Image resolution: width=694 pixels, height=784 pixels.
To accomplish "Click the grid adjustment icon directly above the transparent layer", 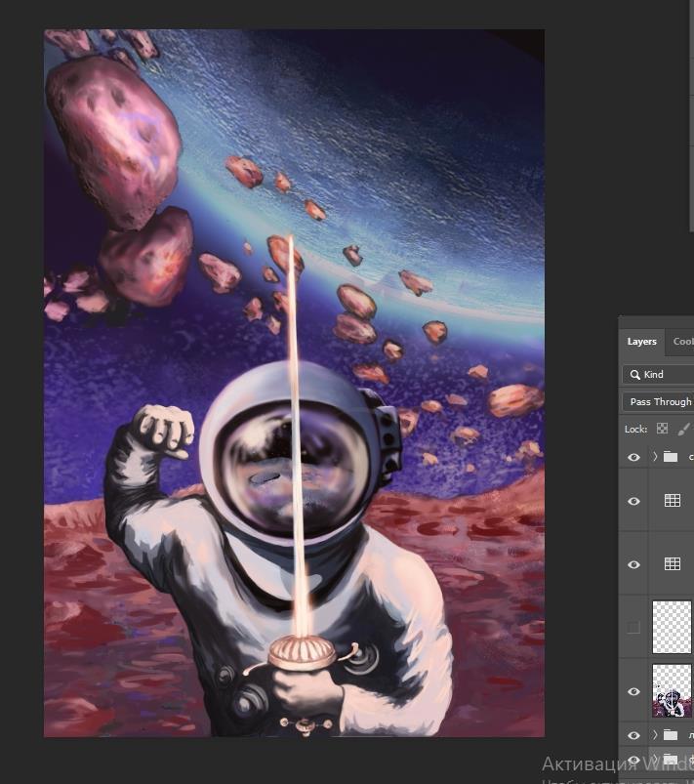I will click(672, 564).
